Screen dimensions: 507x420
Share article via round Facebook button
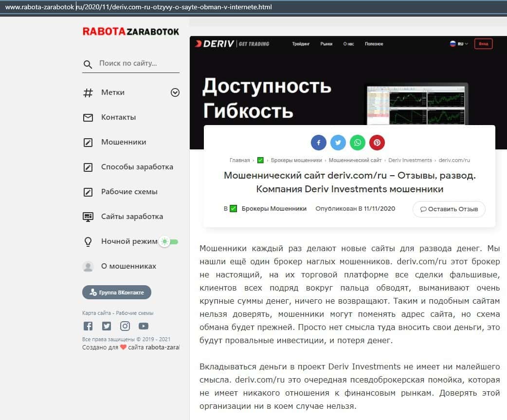(x=319, y=143)
